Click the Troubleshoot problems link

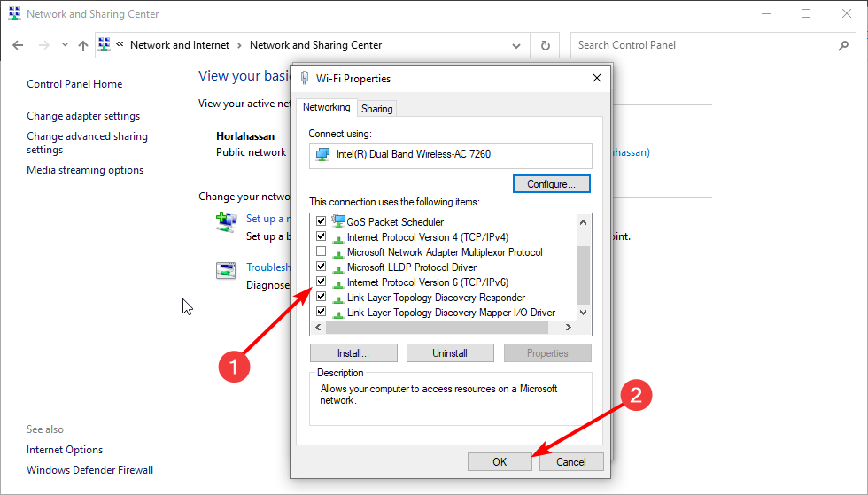tap(268, 267)
